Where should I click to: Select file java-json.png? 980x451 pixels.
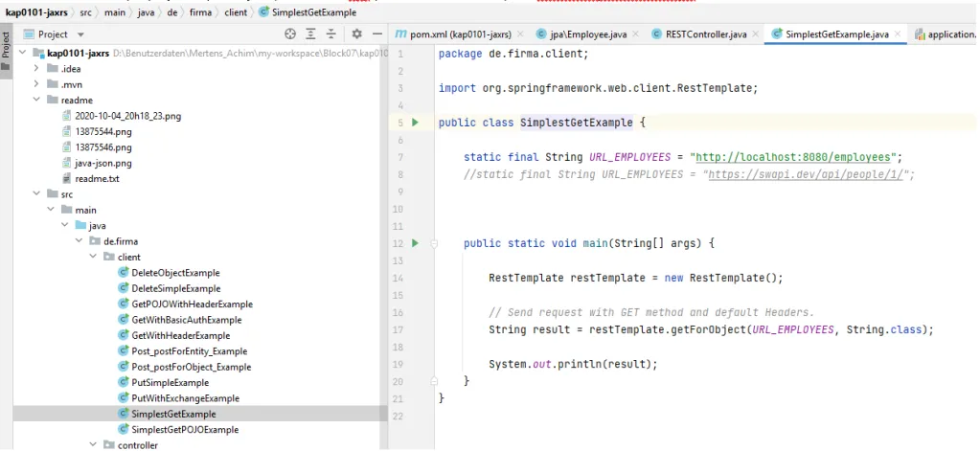(103, 163)
